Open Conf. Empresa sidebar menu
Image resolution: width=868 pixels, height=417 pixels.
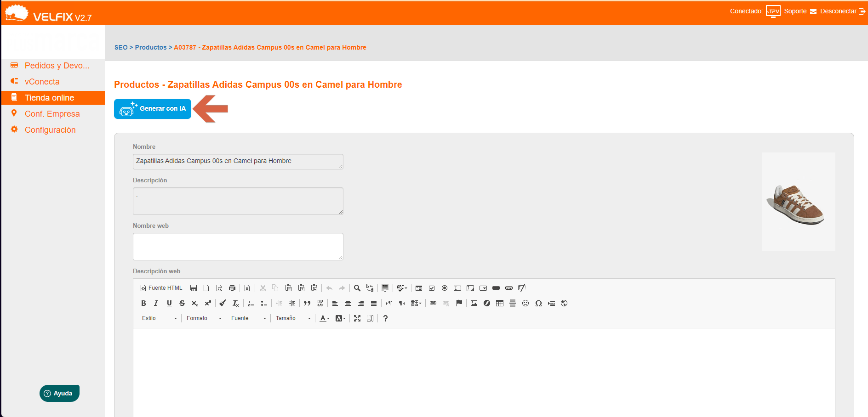[52, 114]
